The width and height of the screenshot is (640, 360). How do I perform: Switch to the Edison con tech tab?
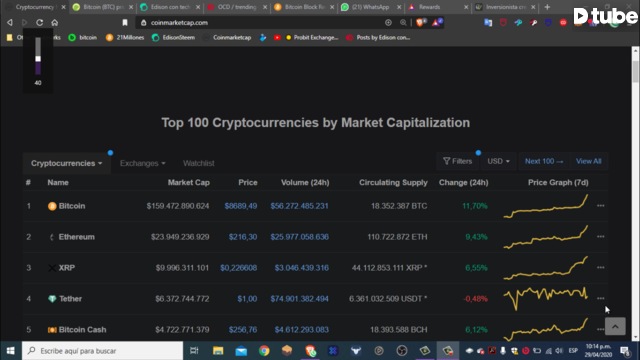pos(170,7)
